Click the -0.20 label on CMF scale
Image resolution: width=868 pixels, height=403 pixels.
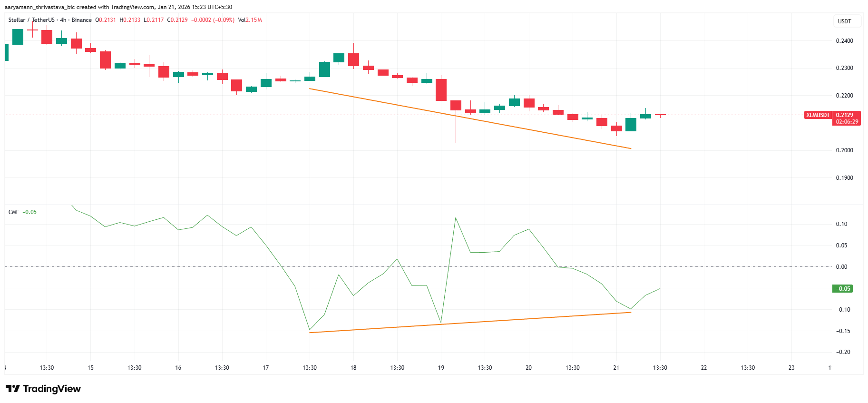[x=843, y=352]
